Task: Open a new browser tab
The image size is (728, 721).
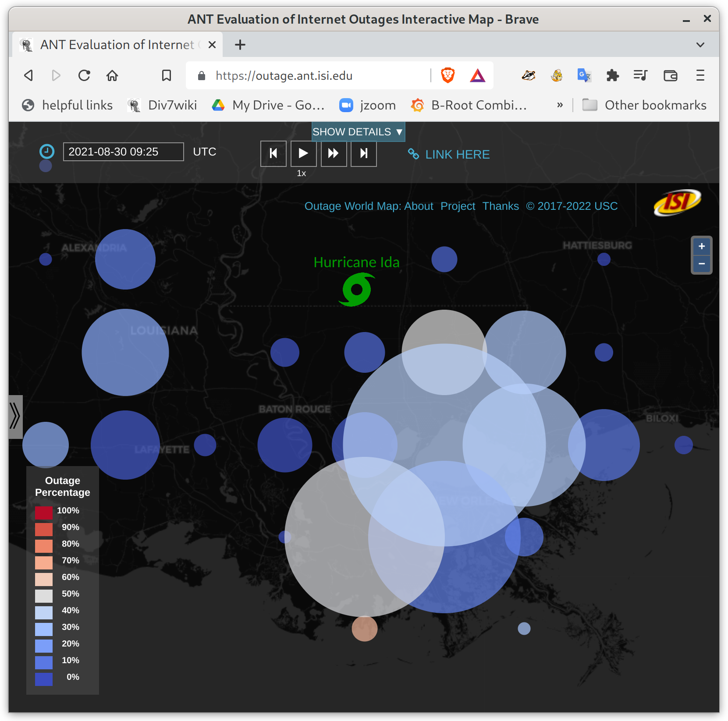Action: [x=240, y=45]
